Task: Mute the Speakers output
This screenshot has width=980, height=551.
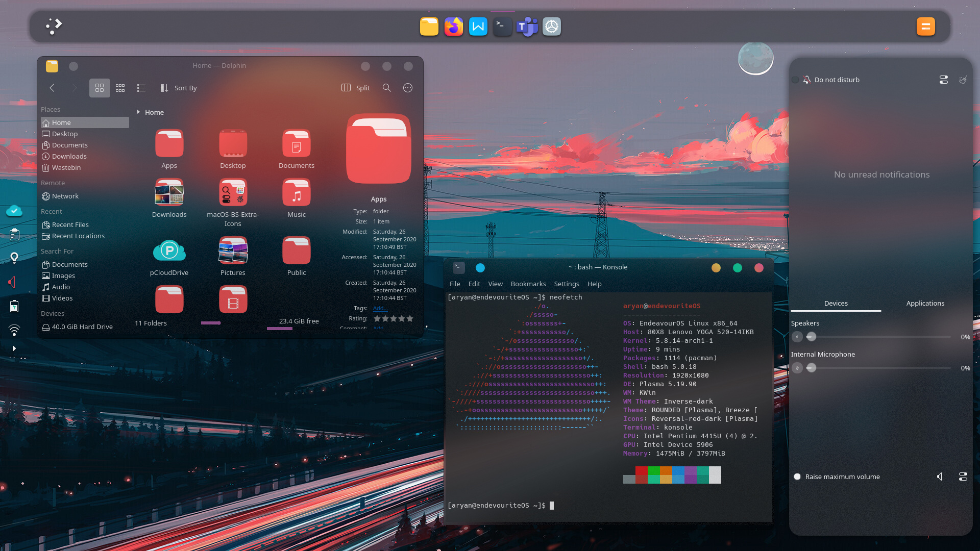Action: (797, 337)
